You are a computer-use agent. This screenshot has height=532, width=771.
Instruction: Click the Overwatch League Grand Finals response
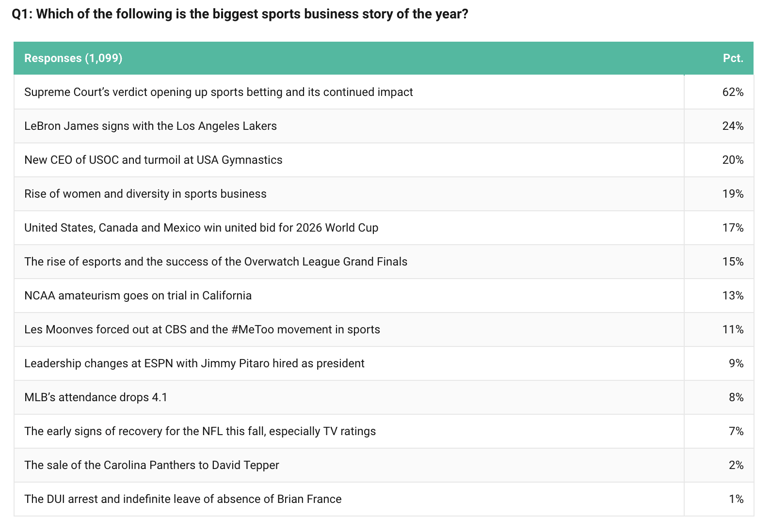click(216, 262)
